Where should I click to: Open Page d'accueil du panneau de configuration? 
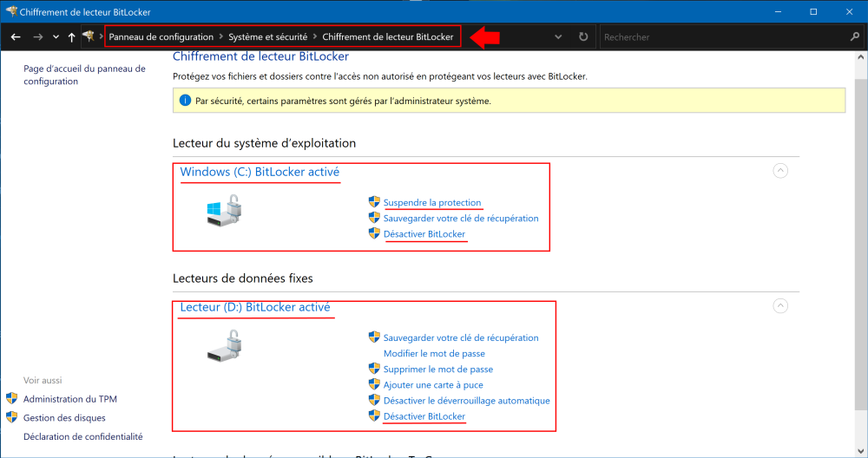pos(84,75)
